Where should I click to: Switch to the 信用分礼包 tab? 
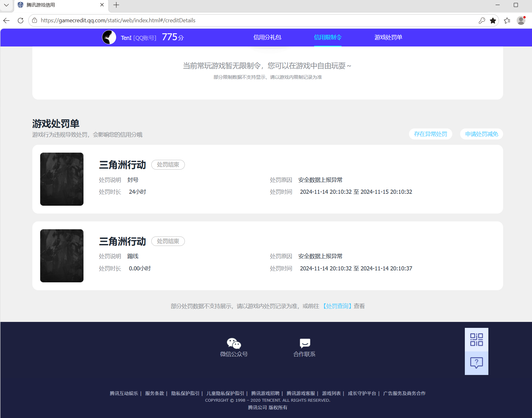(x=267, y=37)
